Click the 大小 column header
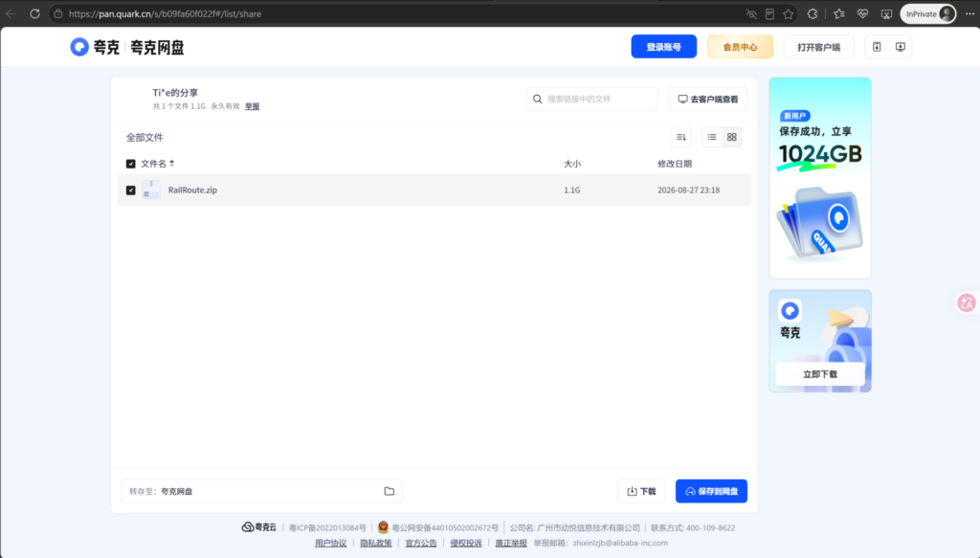This screenshot has height=558, width=980. tap(572, 164)
